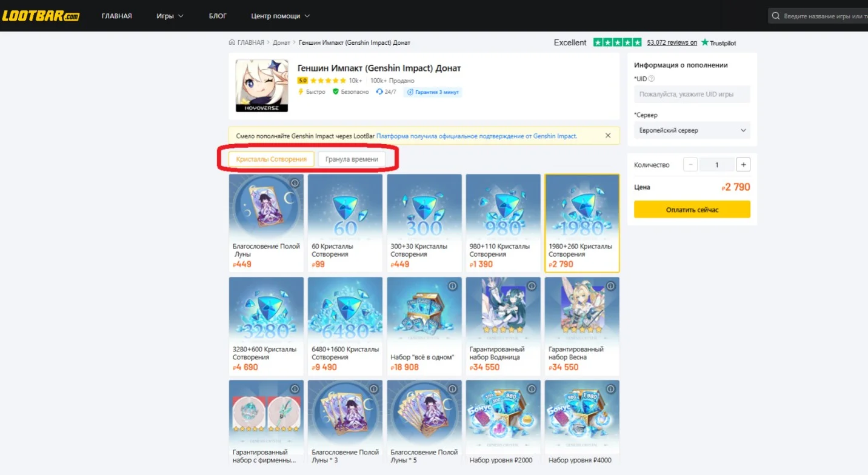Image resolution: width=868 pixels, height=475 pixels.
Task: Open the UID help question mark icon
Action: 652,79
